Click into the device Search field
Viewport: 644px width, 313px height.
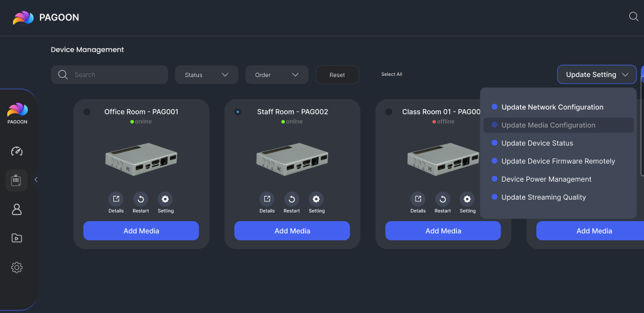117,75
